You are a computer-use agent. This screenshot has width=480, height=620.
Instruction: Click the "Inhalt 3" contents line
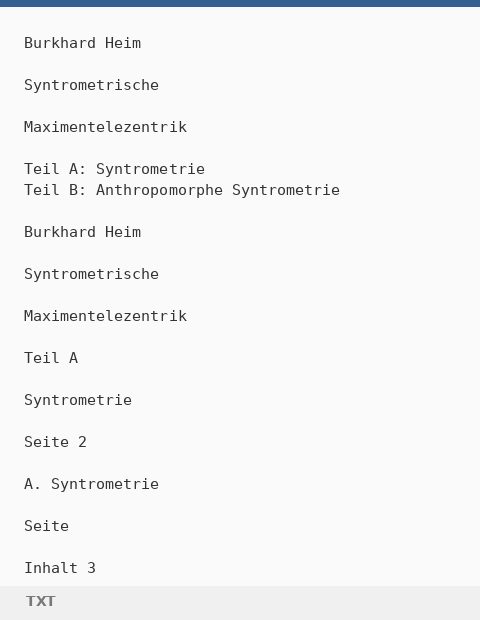point(60,568)
